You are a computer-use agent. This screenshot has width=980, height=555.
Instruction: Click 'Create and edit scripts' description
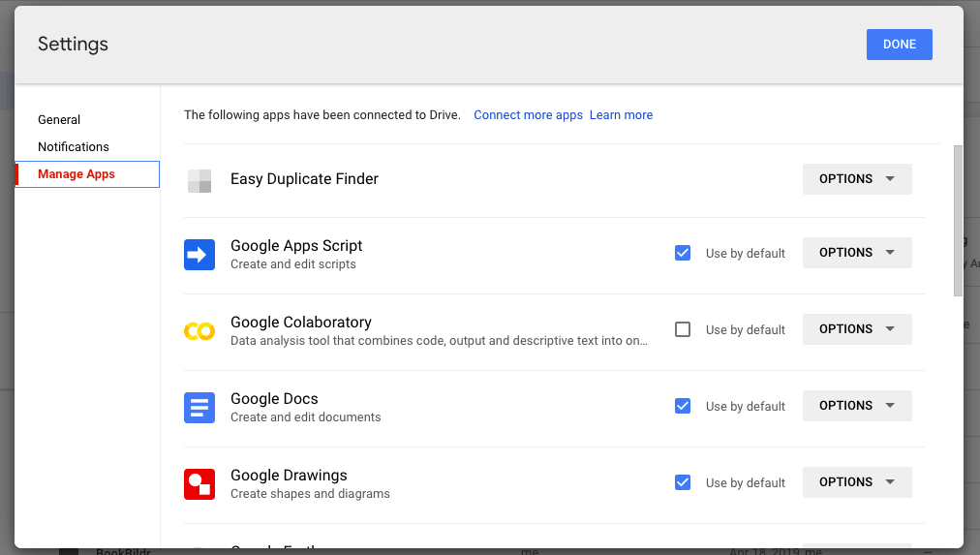click(293, 264)
